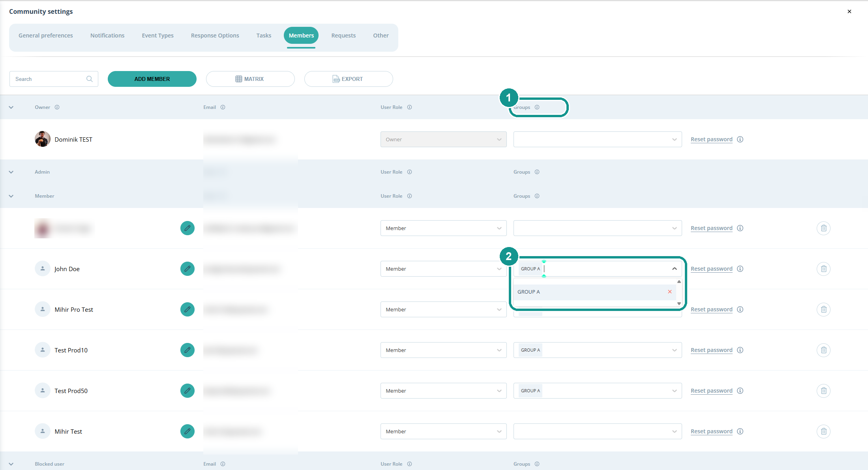
Task: Delete John Doe using trash icon
Action: pos(823,269)
